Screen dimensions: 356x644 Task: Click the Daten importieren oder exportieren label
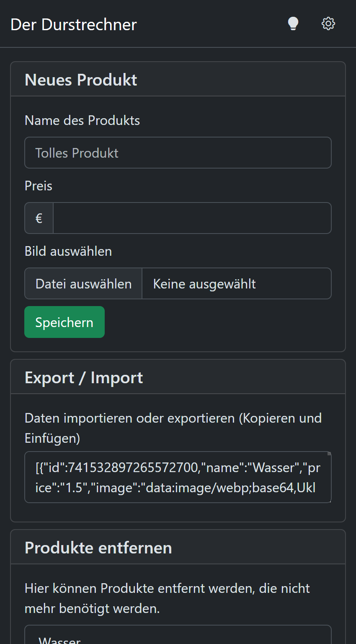(x=173, y=428)
